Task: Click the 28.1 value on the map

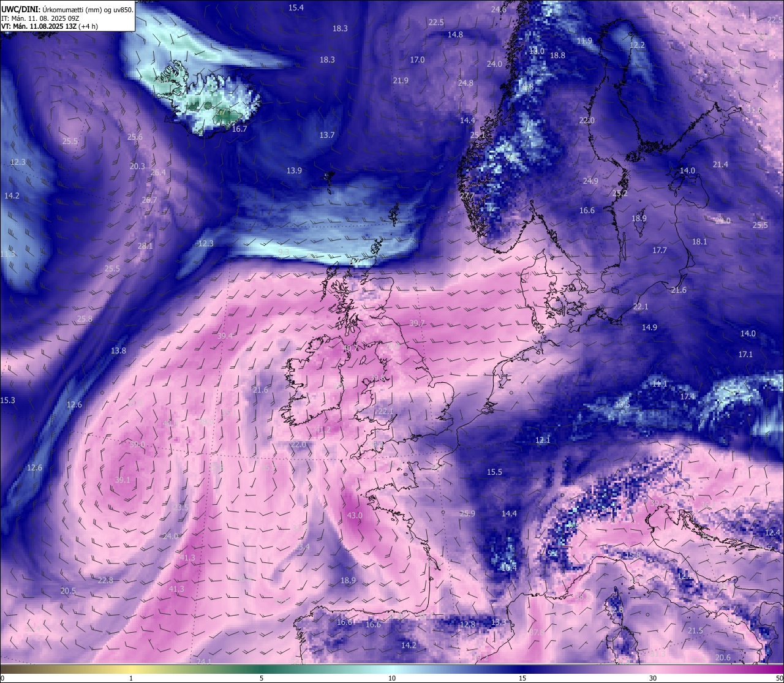Action: click(145, 246)
